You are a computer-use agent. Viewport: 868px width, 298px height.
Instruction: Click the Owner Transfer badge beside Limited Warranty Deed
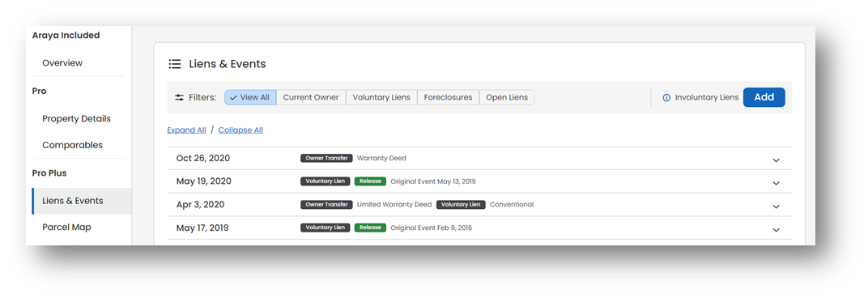[326, 205]
